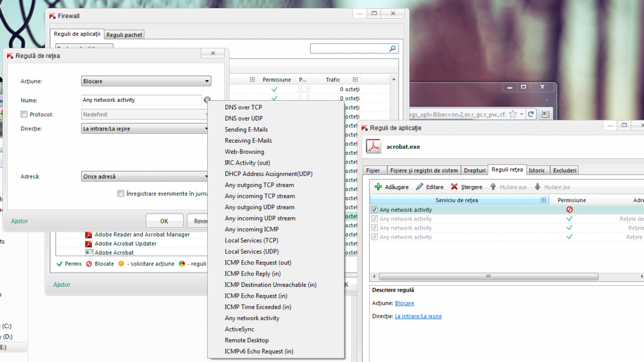
Task: Pick Remote Desktop entry
Action: 247,340
